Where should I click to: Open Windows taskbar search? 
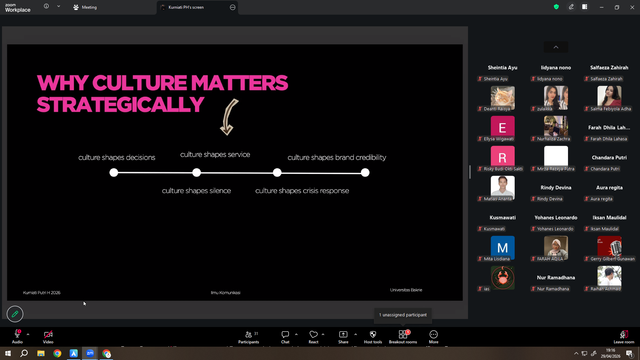click(24, 353)
